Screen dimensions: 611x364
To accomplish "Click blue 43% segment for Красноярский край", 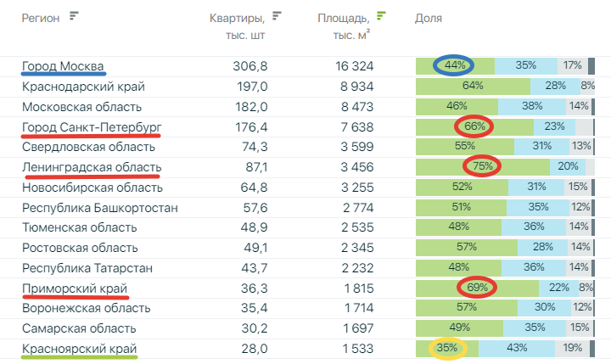I will 517,349.
